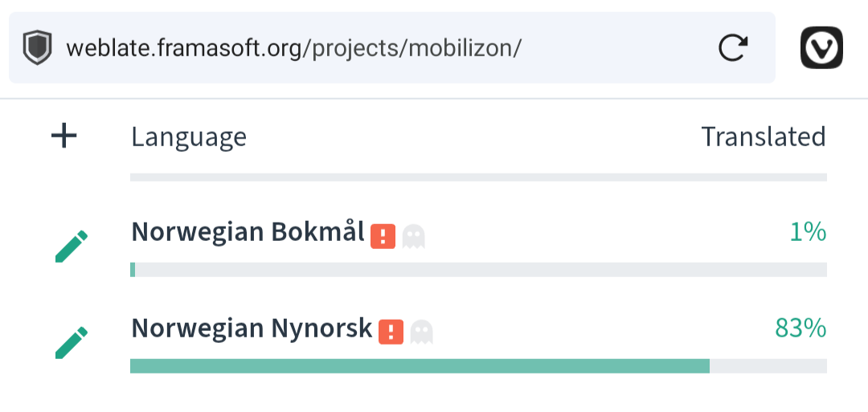Click the pencil icon for Norwegian Nynorsk
868x412 pixels.
(x=72, y=343)
